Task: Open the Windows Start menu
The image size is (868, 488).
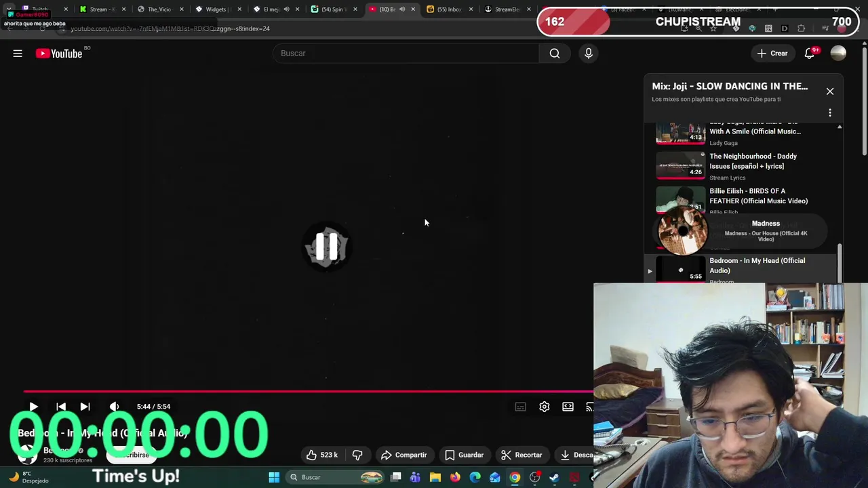Action: tap(274, 477)
